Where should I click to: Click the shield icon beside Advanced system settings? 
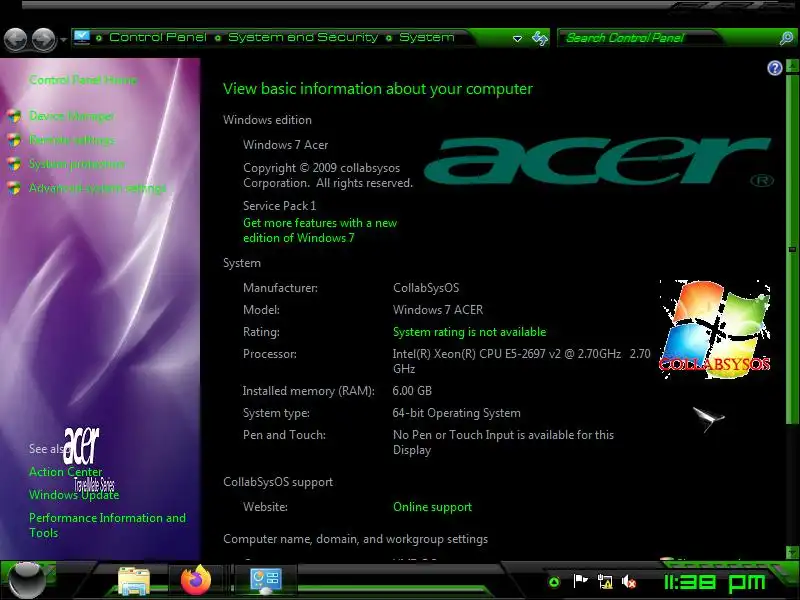click(x=14, y=188)
